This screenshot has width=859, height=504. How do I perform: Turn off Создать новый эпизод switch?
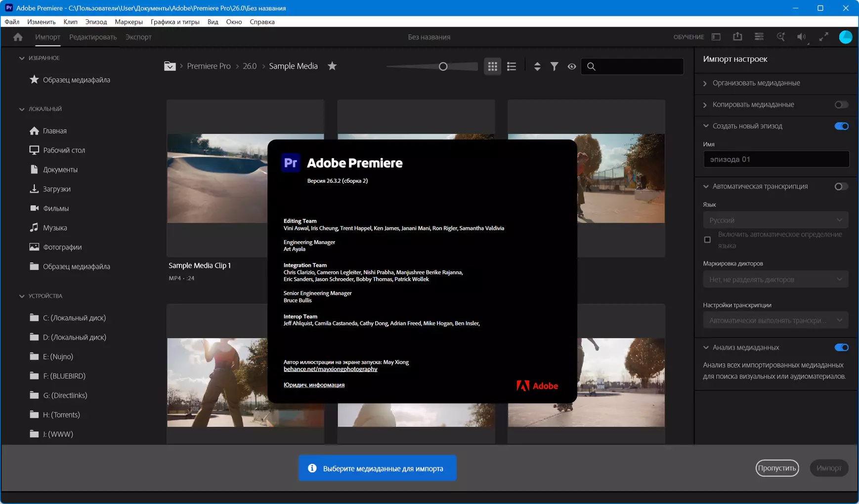841,126
